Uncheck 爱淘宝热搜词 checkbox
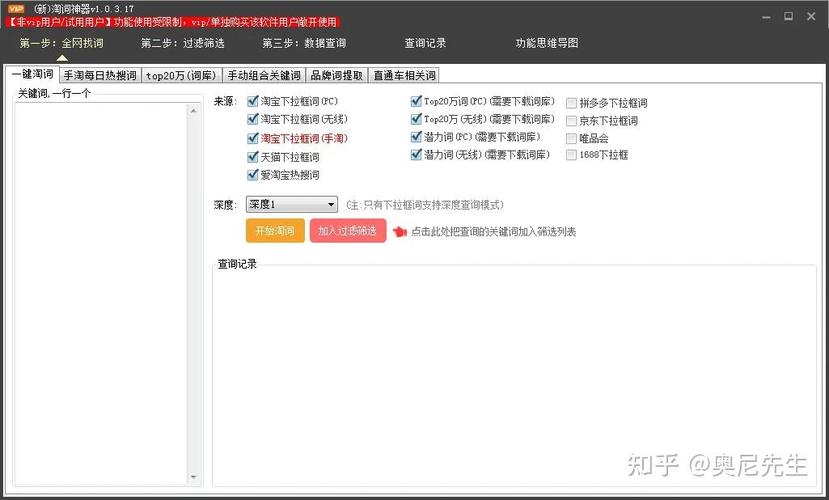This screenshot has width=829, height=500. click(253, 175)
